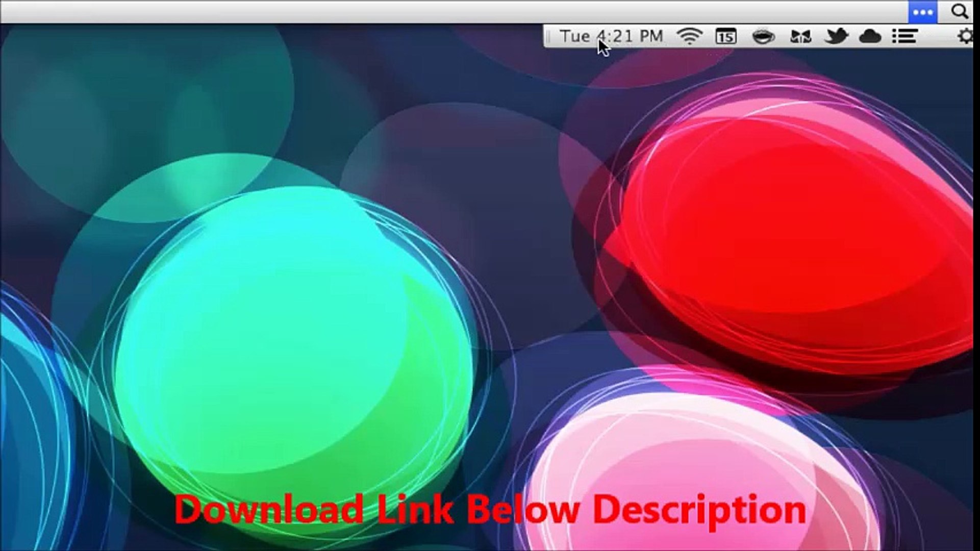Open the Wi-Fi status menu
The image size is (980, 551).
point(689,36)
